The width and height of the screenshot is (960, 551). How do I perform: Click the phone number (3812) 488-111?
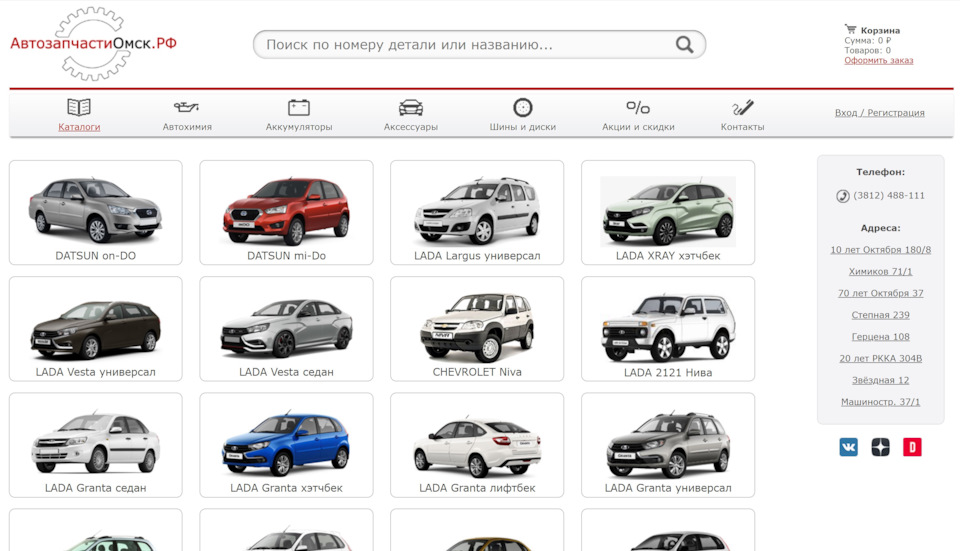(x=889, y=195)
